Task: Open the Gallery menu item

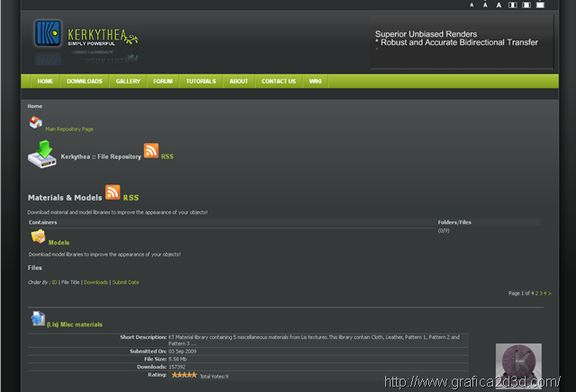Action: pyautogui.click(x=128, y=81)
